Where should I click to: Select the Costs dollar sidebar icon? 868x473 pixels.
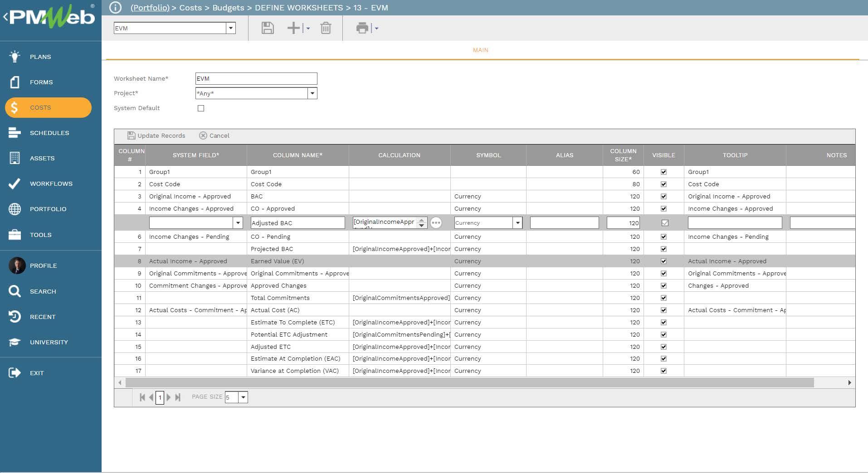click(15, 108)
